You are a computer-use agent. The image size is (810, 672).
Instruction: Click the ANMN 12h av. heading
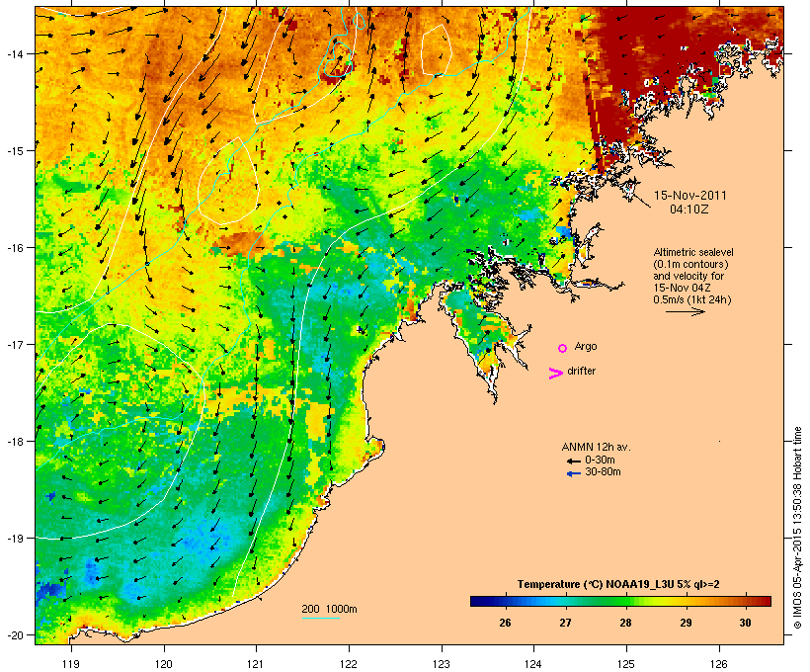(x=596, y=447)
